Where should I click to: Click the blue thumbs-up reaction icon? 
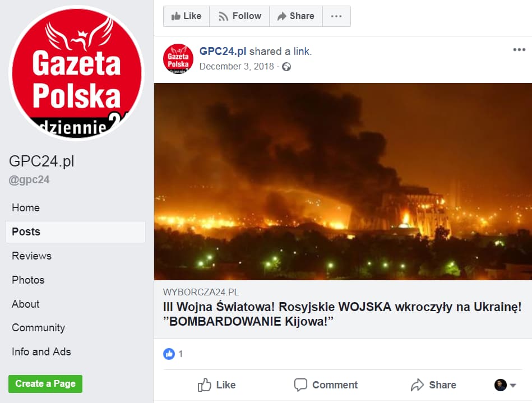point(169,354)
